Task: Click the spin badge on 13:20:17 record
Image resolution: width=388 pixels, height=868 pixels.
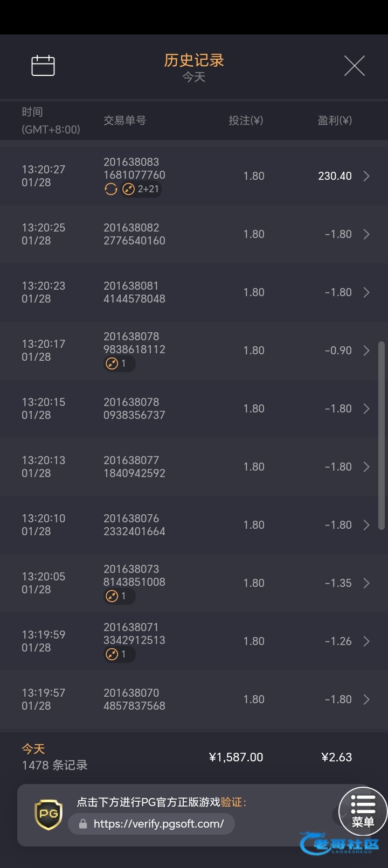Action: (119, 363)
